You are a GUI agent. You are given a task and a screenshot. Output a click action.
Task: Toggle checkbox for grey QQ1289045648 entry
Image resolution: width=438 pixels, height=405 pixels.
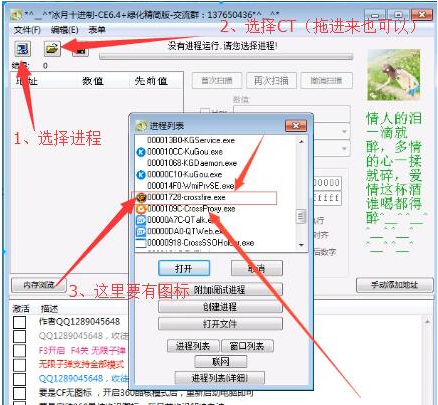click(x=19, y=336)
